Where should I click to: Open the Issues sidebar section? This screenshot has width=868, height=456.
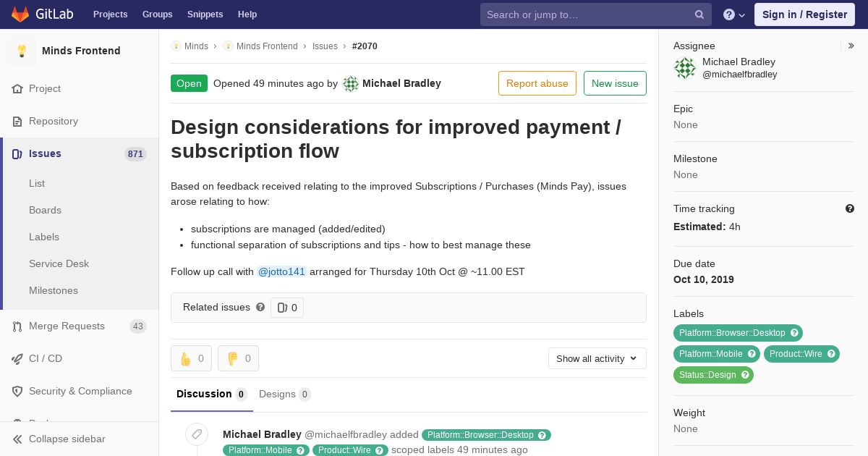tap(80, 153)
